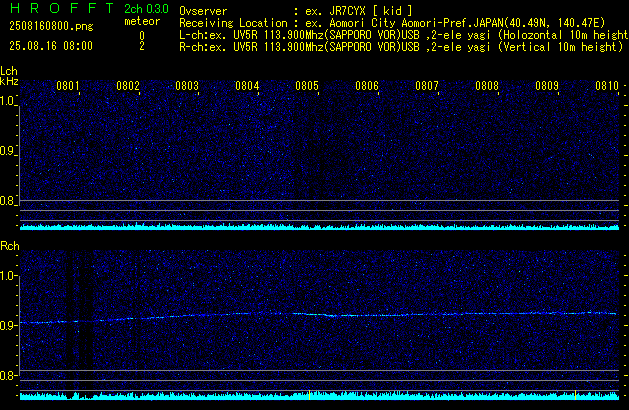Click the Lch 1.0 kHz axis label

(x=7, y=101)
